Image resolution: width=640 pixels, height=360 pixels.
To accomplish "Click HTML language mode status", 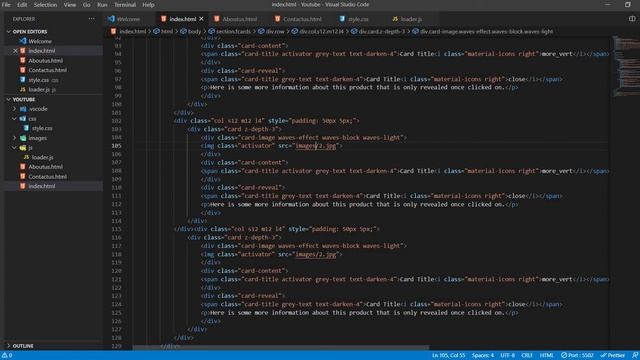I will point(546,356).
